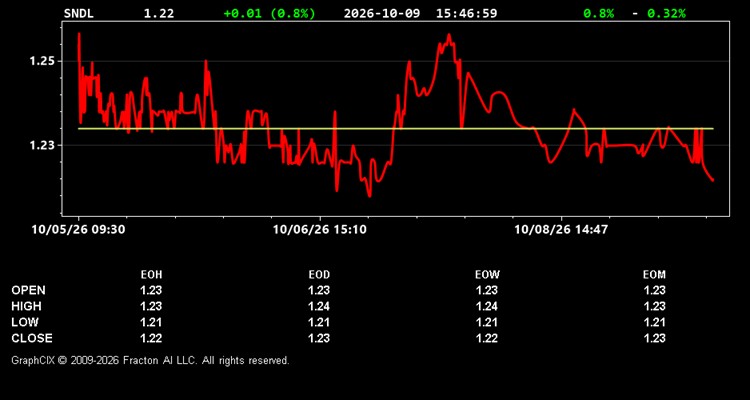Screen dimensions: 750x400
Task: Pick the EOW LOW value 1.21
Action: (487, 322)
